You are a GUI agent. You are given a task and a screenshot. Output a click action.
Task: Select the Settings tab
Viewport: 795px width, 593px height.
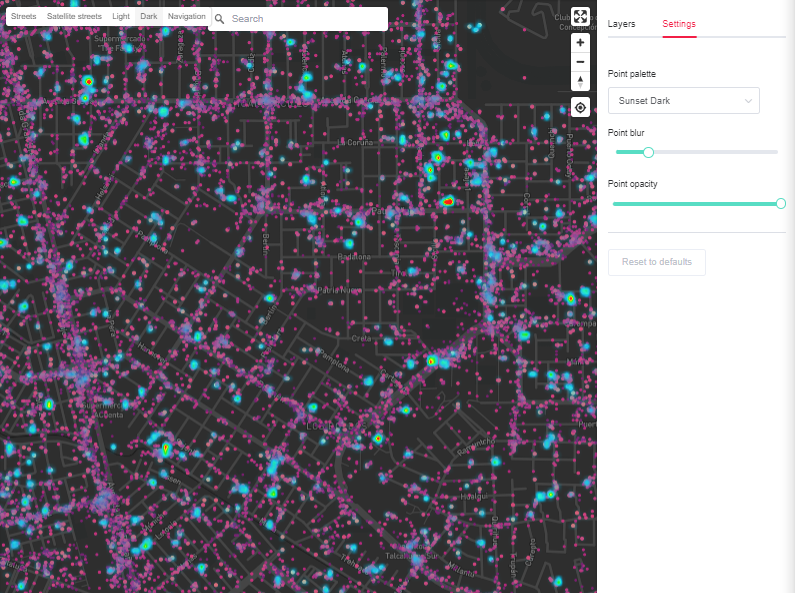[x=679, y=24]
